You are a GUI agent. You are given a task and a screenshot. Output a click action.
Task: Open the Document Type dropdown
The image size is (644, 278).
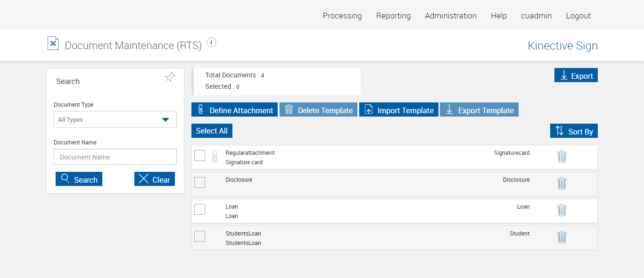[115, 120]
